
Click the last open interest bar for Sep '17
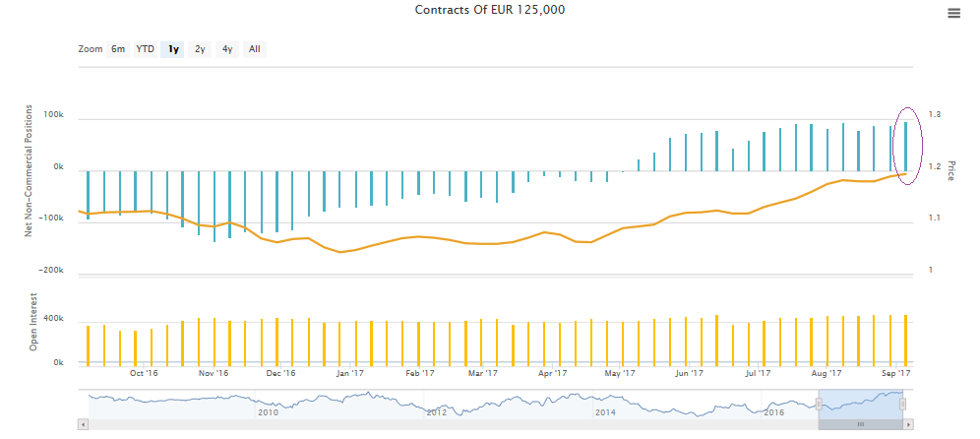905,341
